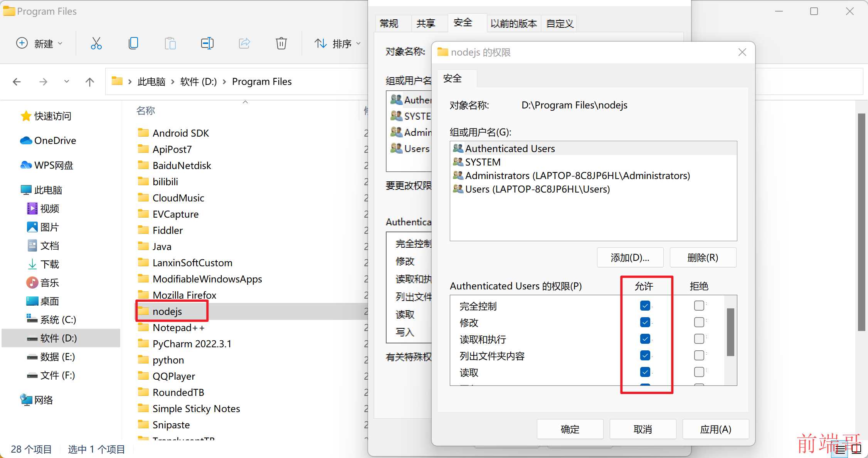This screenshot has height=458, width=868.
Task: Open 图片 folder in the sidebar
Action: pyautogui.click(x=43, y=227)
